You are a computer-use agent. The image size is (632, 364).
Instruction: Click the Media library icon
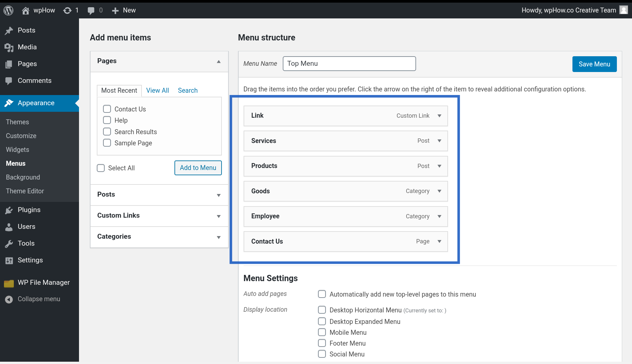(x=9, y=47)
